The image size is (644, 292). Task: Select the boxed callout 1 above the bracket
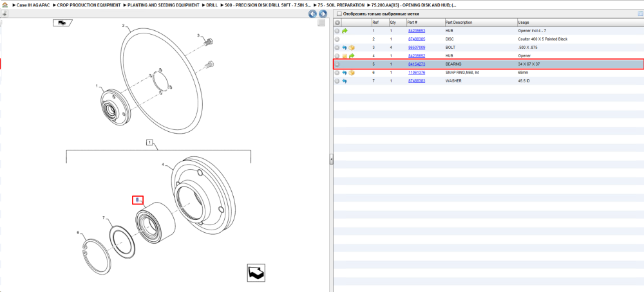click(x=150, y=142)
